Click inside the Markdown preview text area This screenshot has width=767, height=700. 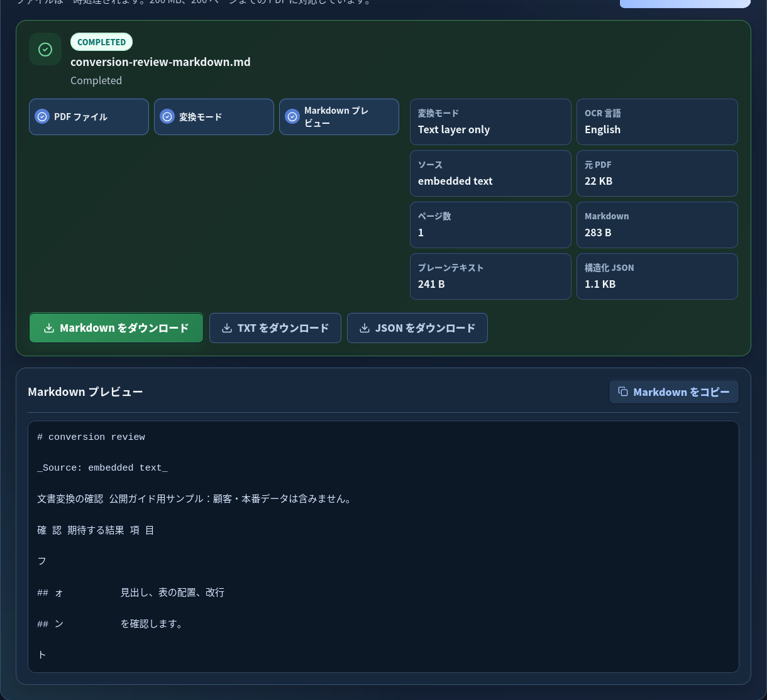click(x=383, y=547)
